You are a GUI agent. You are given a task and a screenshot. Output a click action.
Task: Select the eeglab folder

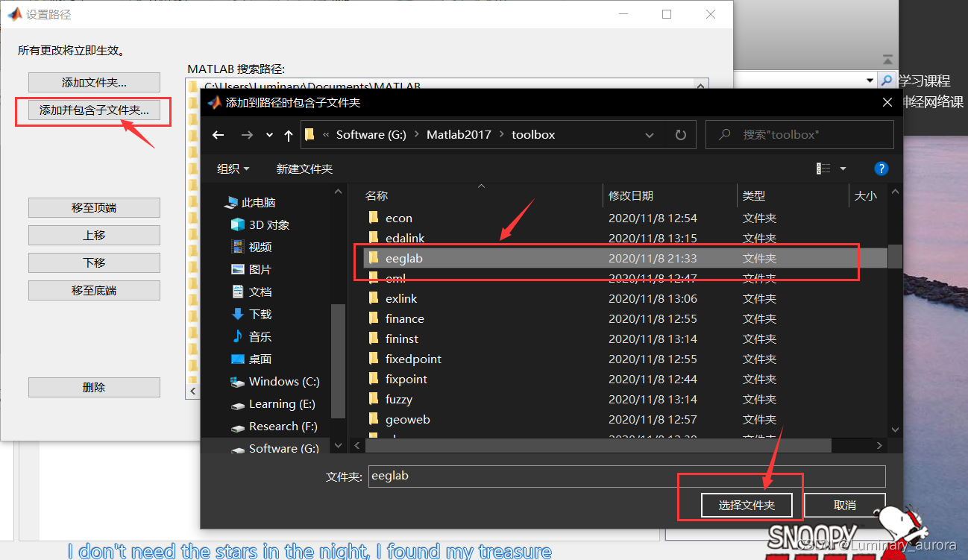pos(404,258)
